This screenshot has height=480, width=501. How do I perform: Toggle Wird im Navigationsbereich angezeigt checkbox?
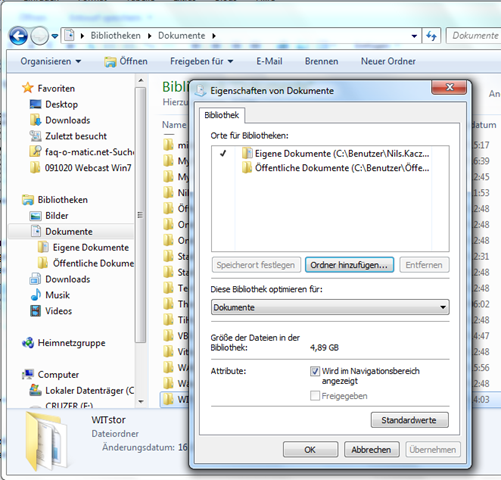pyautogui.click(x=315, y=371)
